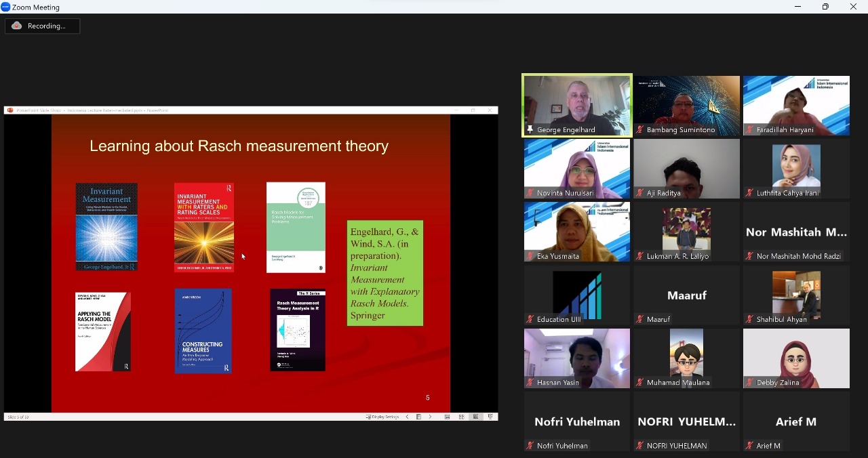Viewport: 868px width, 458px height.
Task: Click Constructing Measures book cover
Action: coord(203,331)
